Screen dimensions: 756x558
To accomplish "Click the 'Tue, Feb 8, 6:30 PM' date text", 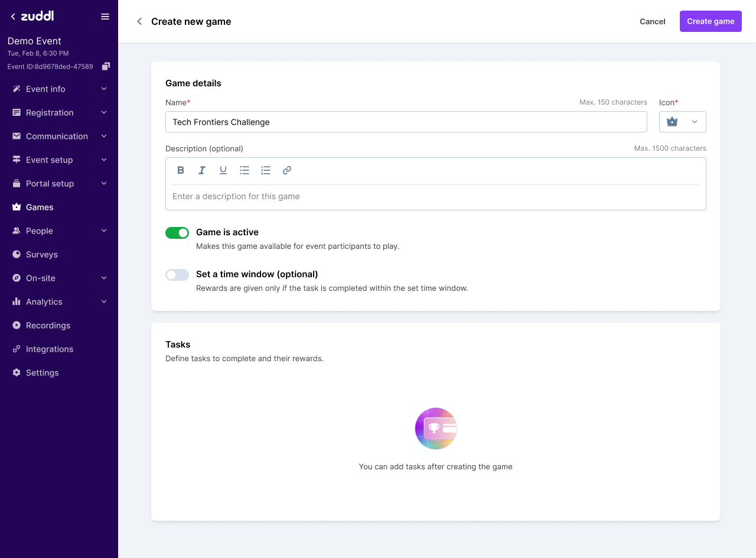I will tap(38, 53).
